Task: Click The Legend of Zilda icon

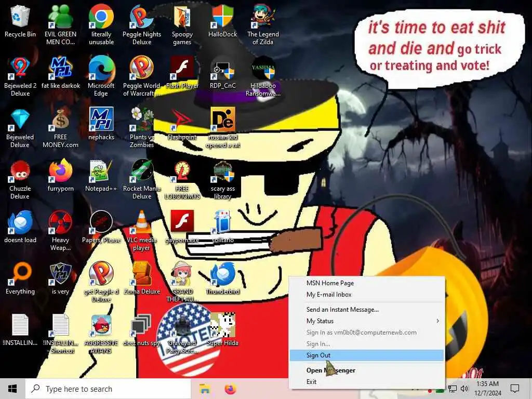Action: [263, 24]
